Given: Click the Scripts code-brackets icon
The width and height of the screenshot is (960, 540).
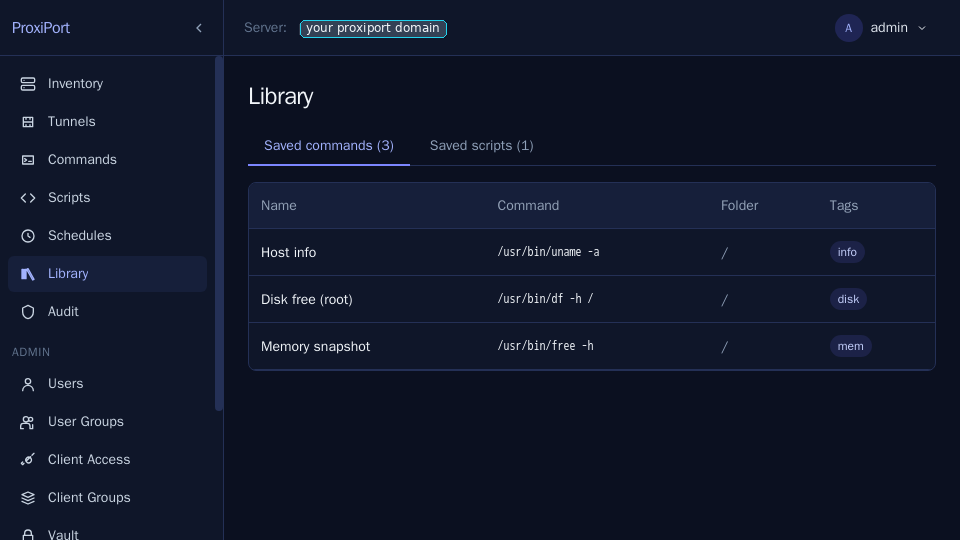Looking at the screenshot, I should (28, 198).
